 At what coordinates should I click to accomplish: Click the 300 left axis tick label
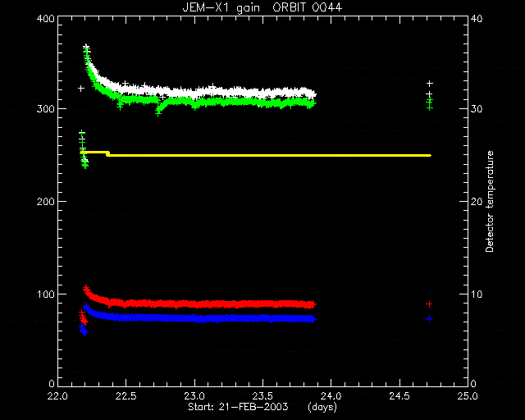pyautogui.click(x=45, y=109)
